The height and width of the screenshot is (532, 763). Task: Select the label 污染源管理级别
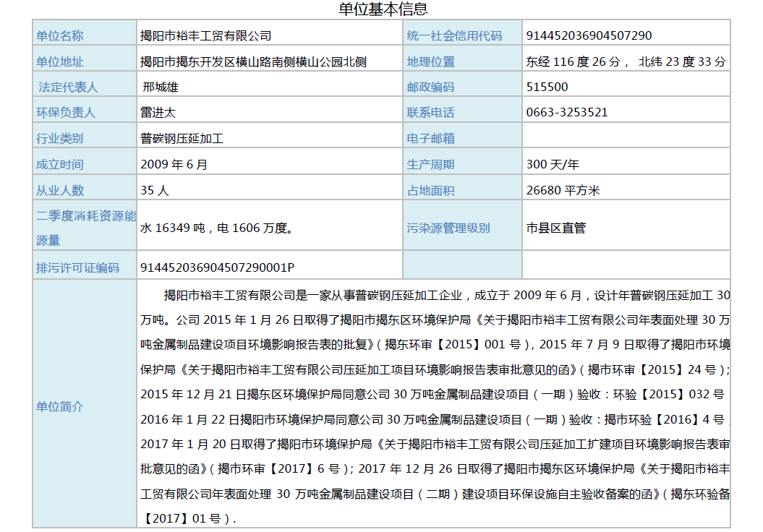[x=448, y=228]
